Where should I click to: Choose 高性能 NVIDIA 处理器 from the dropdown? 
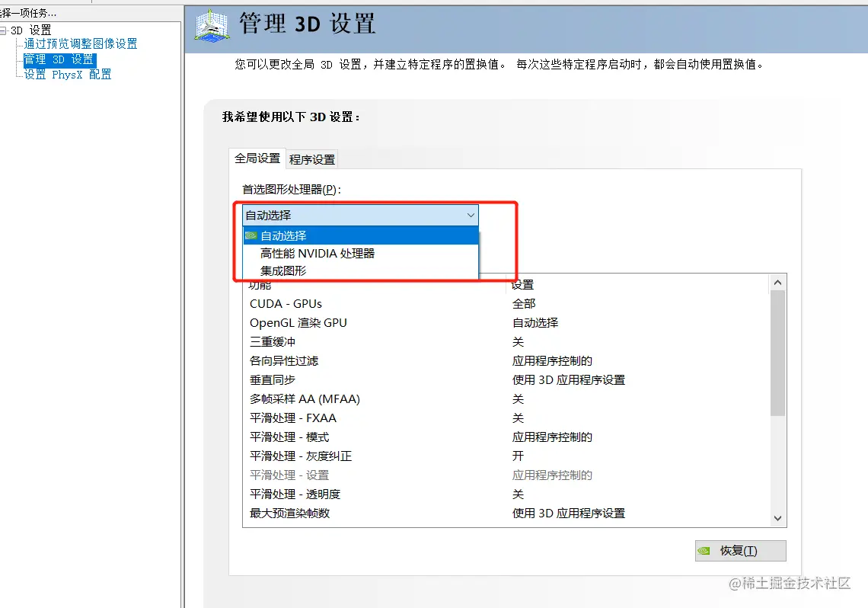361,253
